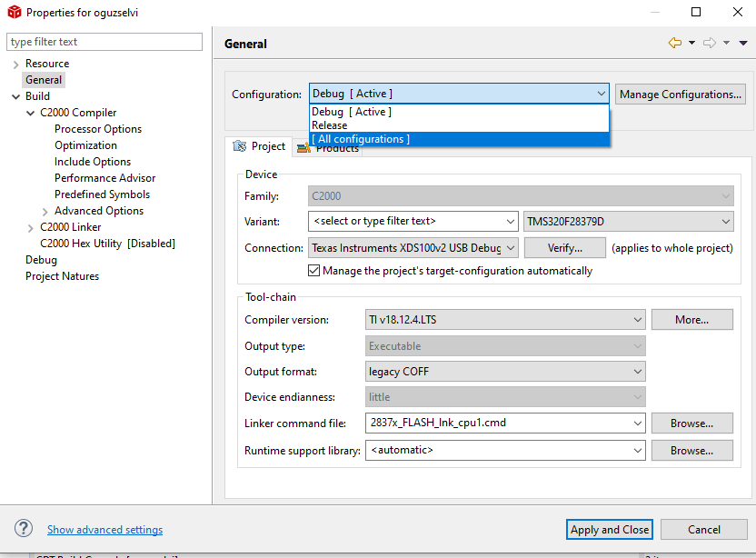This screenshot has height=558, width=756.
Task: Click the help question mark icon
Action: point(25,529)
